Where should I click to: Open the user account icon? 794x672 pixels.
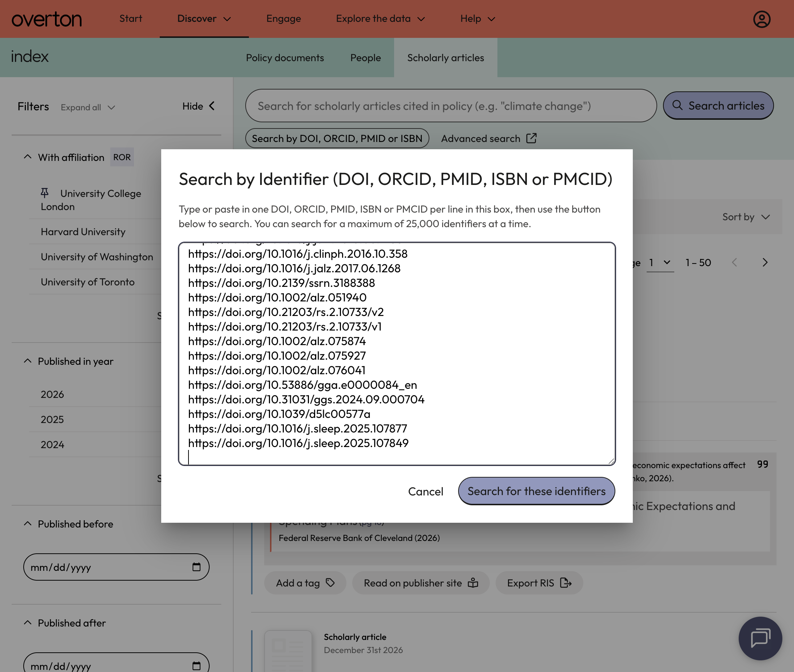pos(762,19)
